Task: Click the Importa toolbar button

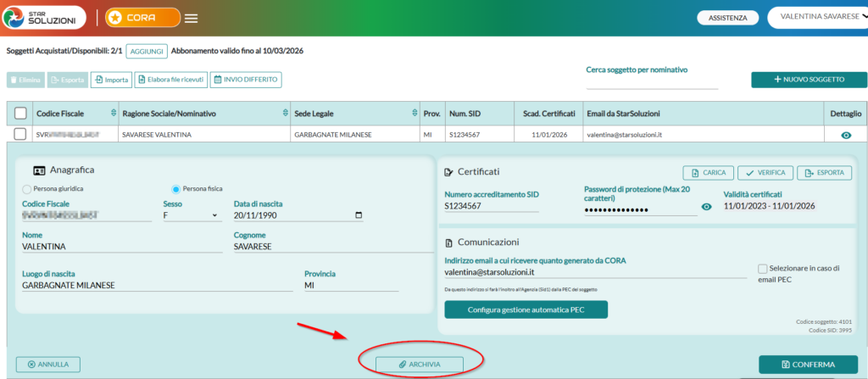Action: (111, 80)
